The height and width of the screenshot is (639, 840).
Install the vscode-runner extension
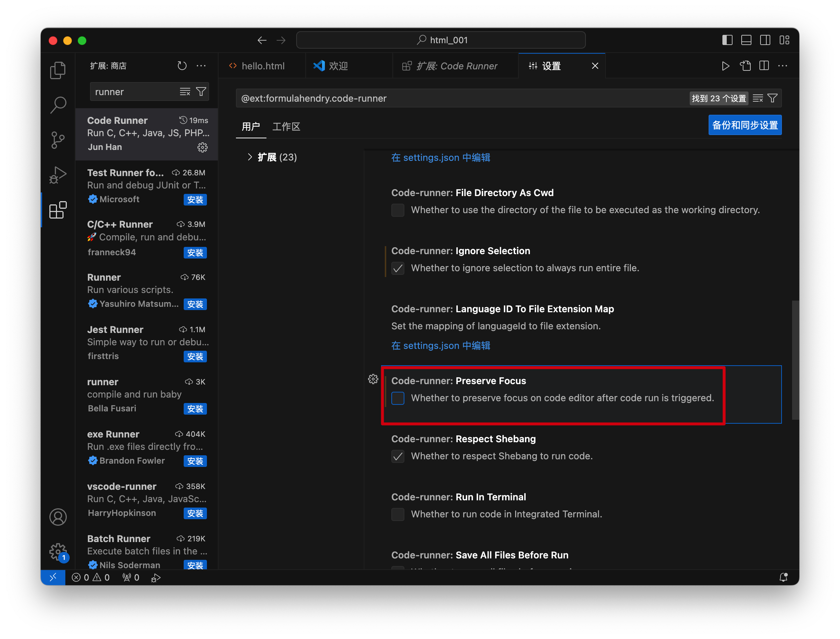(x=195, y=513)
